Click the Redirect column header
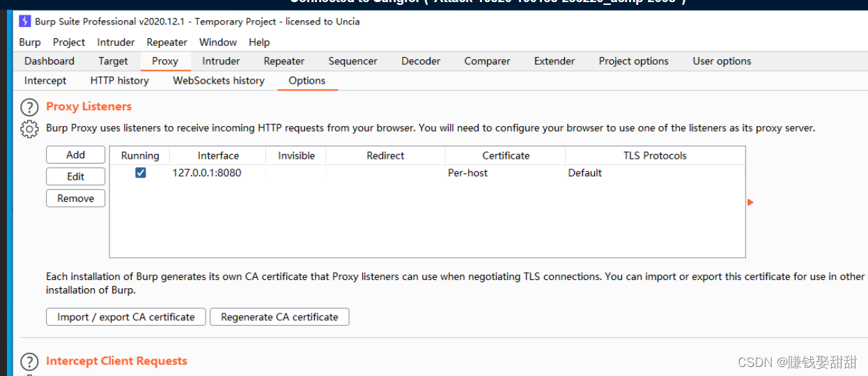 tap(385, 155)
